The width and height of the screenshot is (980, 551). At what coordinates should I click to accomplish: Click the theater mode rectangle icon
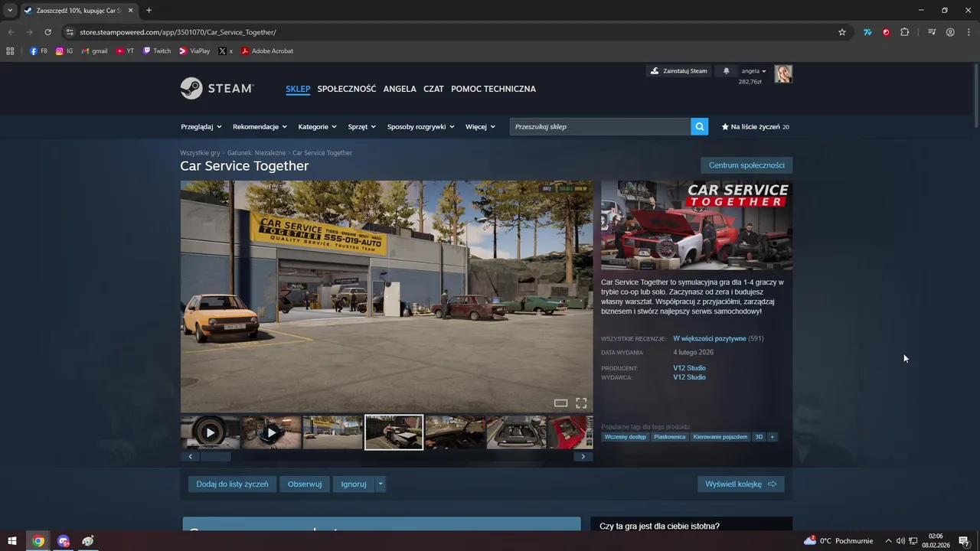tap(560, 403)
